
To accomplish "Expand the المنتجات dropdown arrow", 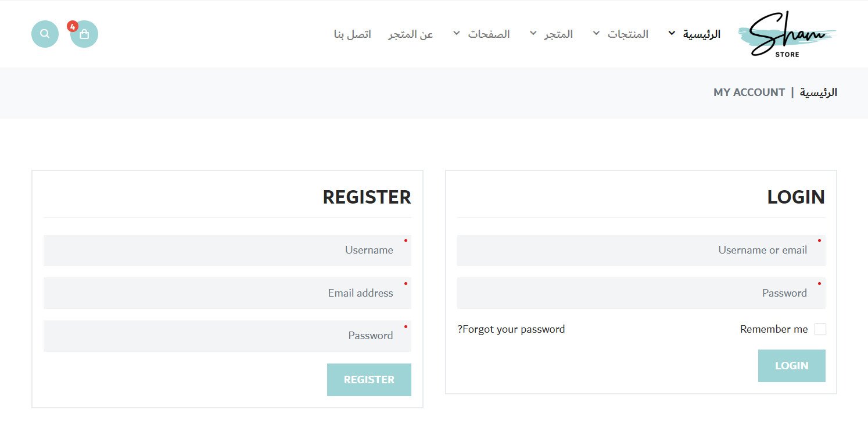I will pos(596,33).
